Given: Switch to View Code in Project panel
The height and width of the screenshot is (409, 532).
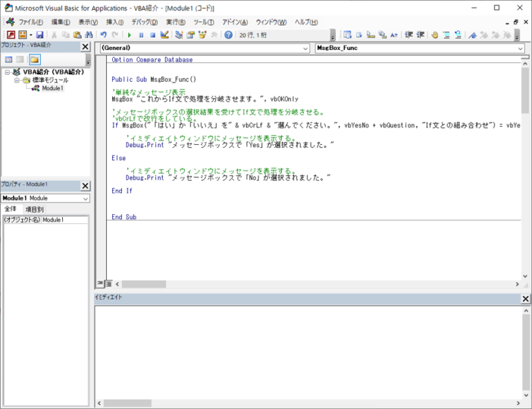Looking at the screenshot, I should (9, 60).
